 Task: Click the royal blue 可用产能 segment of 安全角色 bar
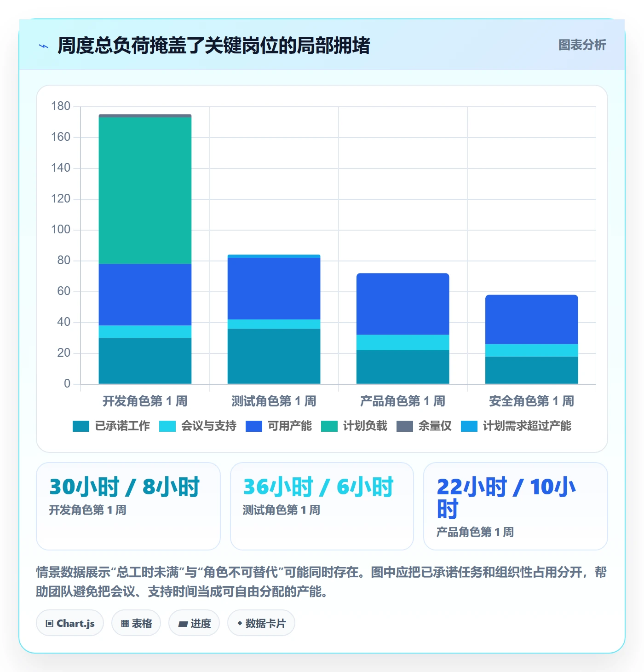(531, 319)
